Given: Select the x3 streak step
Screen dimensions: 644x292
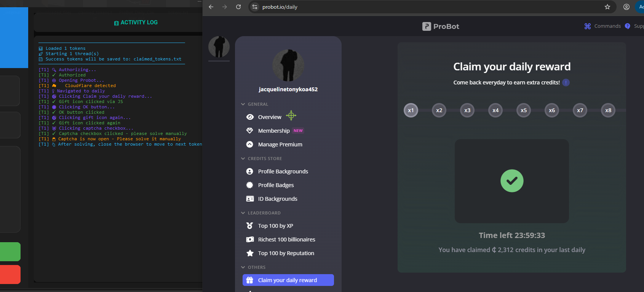Looking at the screenshot, I should [467, 110].
